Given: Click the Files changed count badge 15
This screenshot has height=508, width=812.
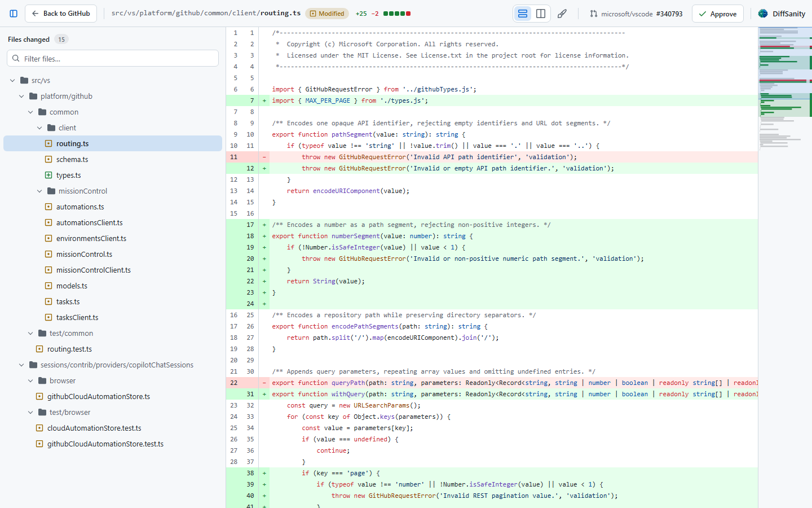Looking at the screenshot, I should 61,40.
